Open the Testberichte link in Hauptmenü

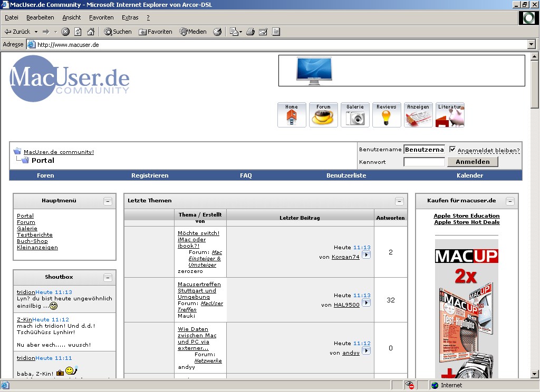[35, 234]
